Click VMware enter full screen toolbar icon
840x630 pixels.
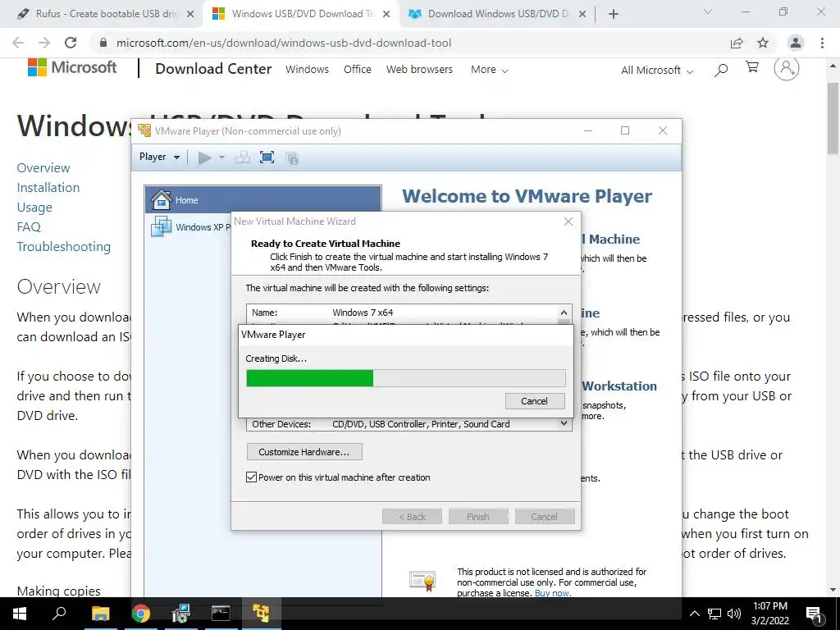click(x=267, y=157)
